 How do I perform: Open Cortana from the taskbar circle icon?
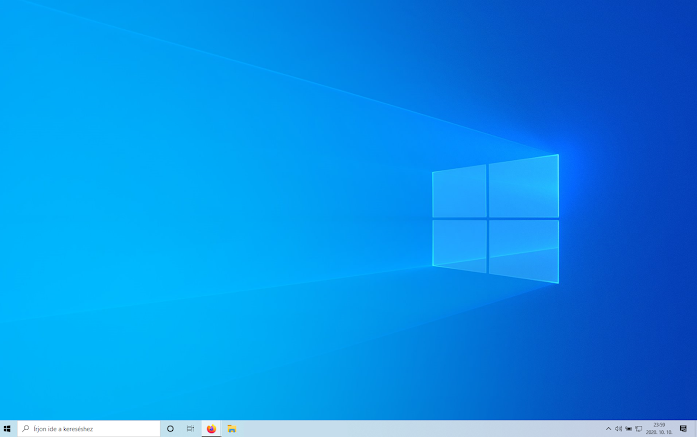click(x=170, y=429)
